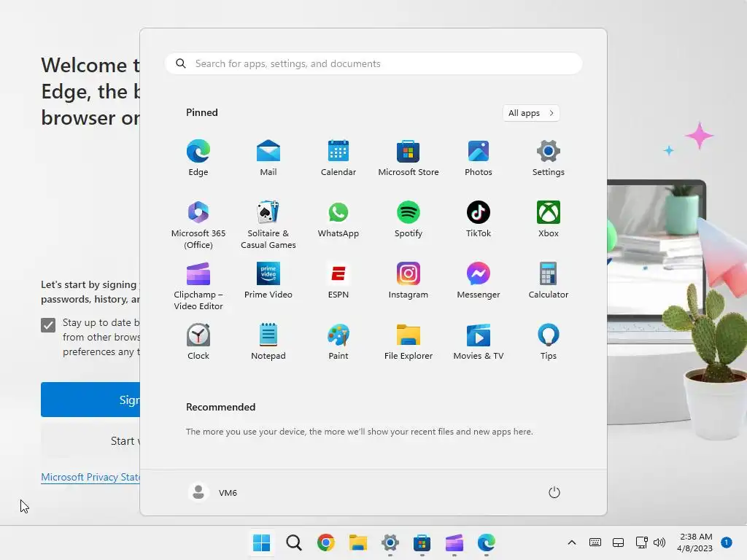747x560 pixels.
Task: Switch to Edge on the taskbar
Action: pyautogui.click(x=486, y=542)
